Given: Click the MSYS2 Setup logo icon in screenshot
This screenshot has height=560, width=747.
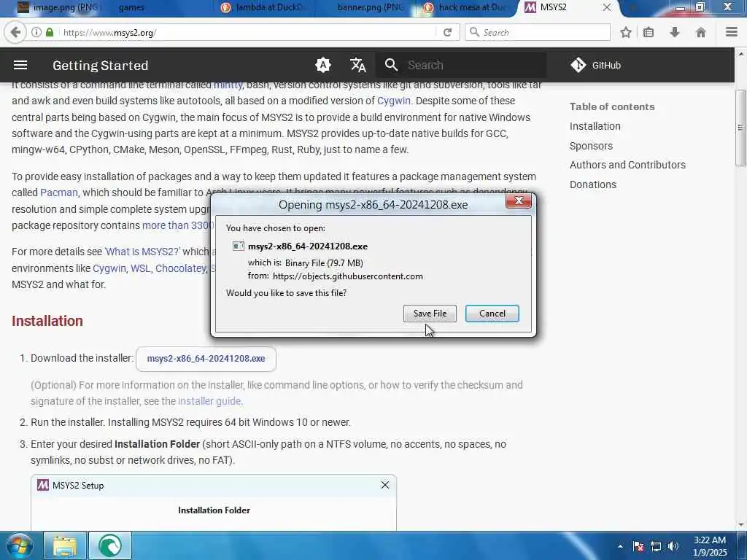Looking at the screenshot, I should [43, 485].
